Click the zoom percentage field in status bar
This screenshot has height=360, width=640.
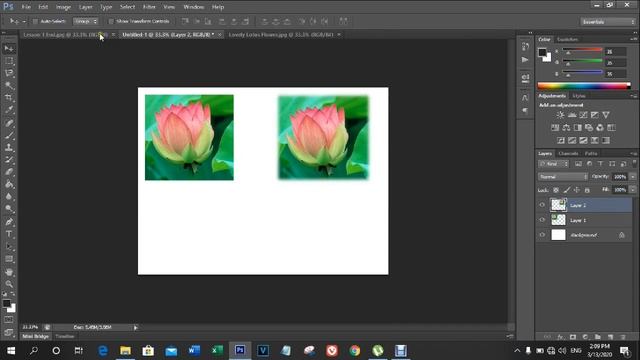30,327
